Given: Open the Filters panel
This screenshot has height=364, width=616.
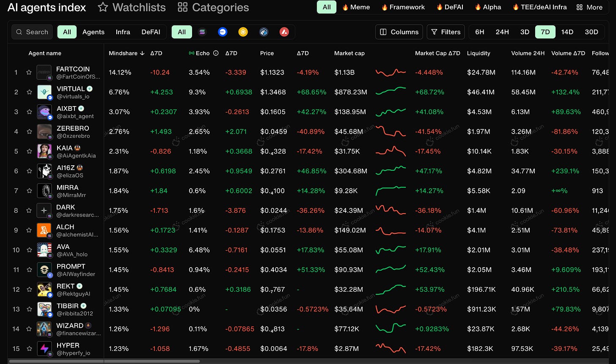Looking at the screenshot, I should (x=445, y=32).
